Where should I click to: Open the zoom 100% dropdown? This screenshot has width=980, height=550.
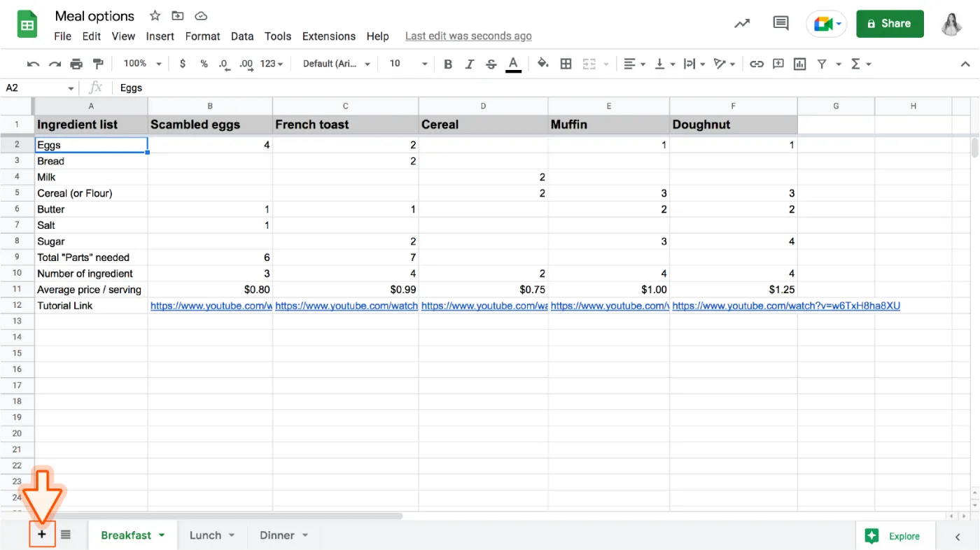142,64
